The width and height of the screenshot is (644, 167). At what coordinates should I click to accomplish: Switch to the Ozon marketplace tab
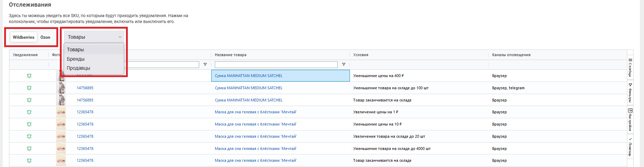coord(45,37)
